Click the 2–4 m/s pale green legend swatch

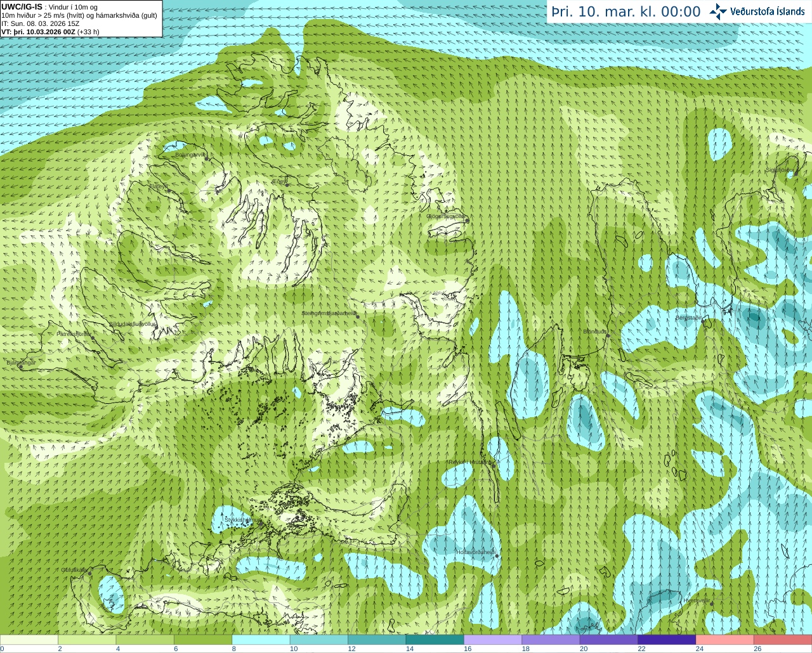87,640
